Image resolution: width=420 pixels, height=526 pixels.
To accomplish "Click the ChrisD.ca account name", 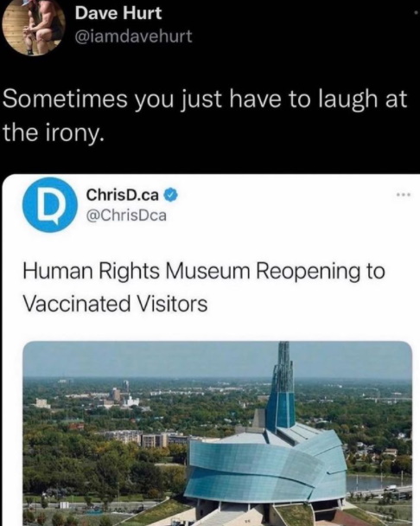I will pos(123,196).
